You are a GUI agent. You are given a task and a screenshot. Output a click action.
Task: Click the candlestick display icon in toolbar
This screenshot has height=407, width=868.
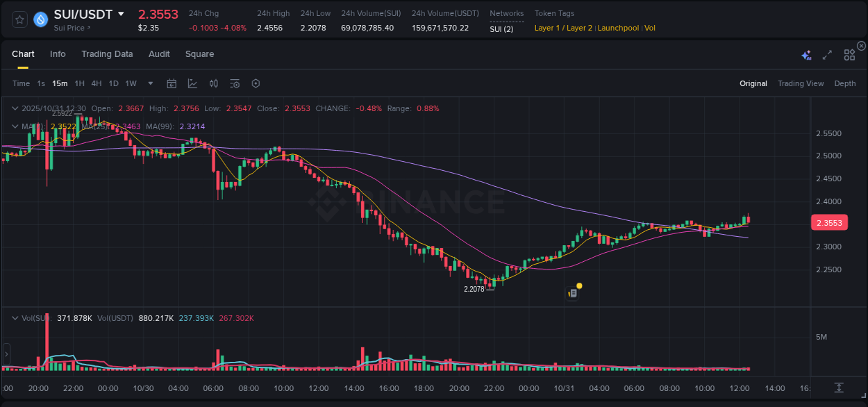213,83
